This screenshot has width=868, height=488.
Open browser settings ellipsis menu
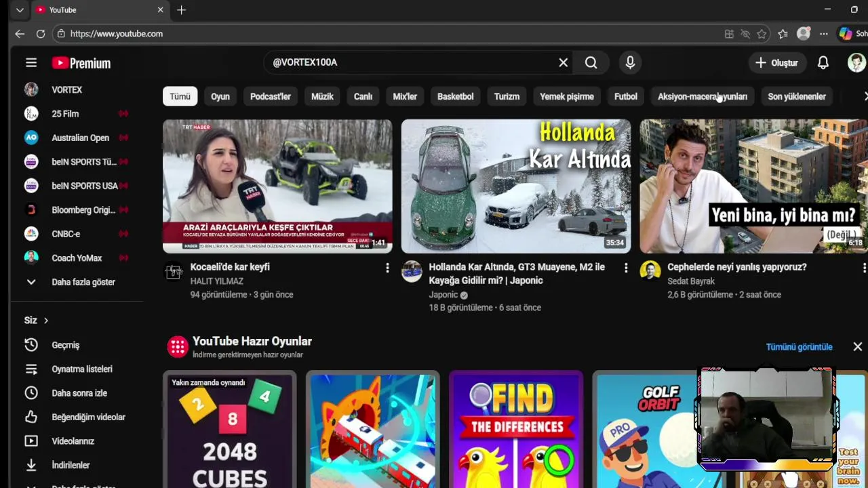click(823, 34)
